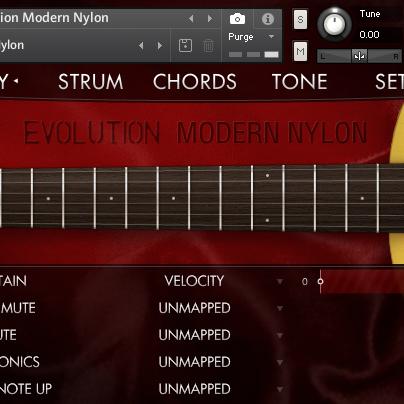Switch to the CHORDS tab

tap(195, 82)
